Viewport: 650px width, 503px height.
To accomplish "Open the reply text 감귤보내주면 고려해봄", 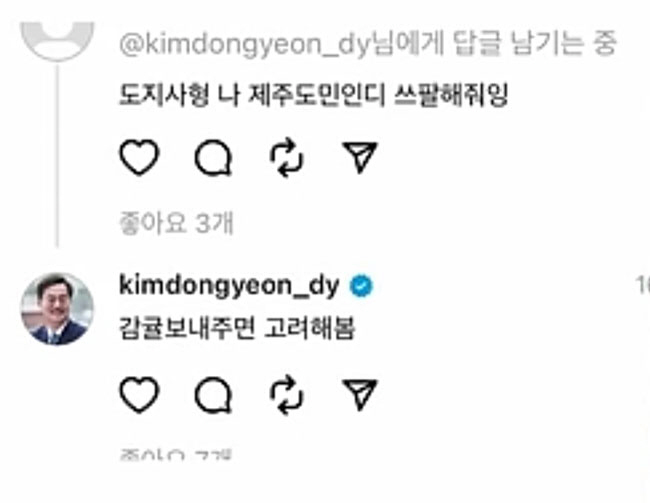I will coord(237,328).
